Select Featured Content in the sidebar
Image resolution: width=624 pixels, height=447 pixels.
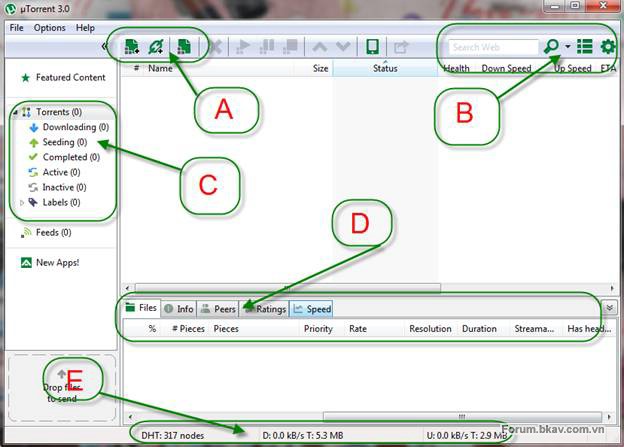69,77
